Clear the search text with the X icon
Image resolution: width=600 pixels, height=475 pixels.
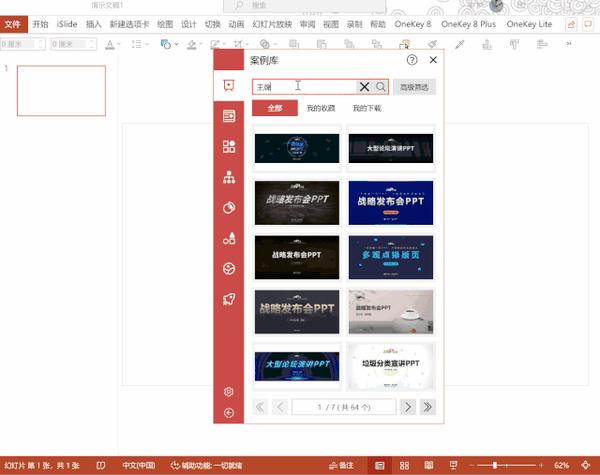tap(364, 87)
